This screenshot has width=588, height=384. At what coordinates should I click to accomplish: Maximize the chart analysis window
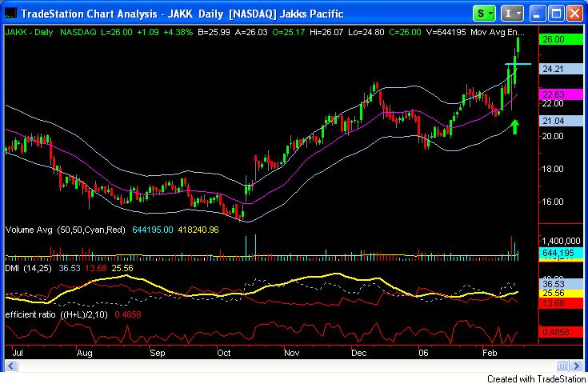coord(556,14)
